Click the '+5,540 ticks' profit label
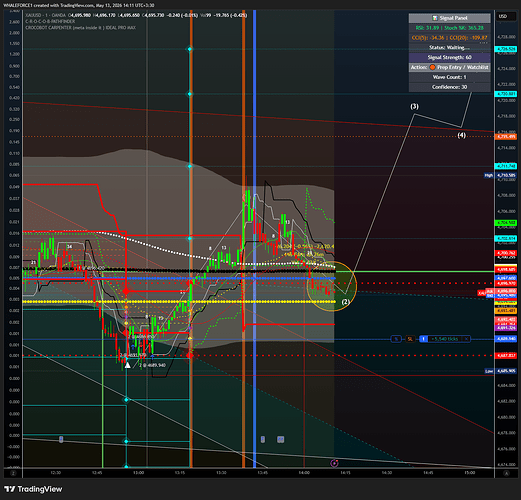Screen dimensions: 521x500 [445, 339]
